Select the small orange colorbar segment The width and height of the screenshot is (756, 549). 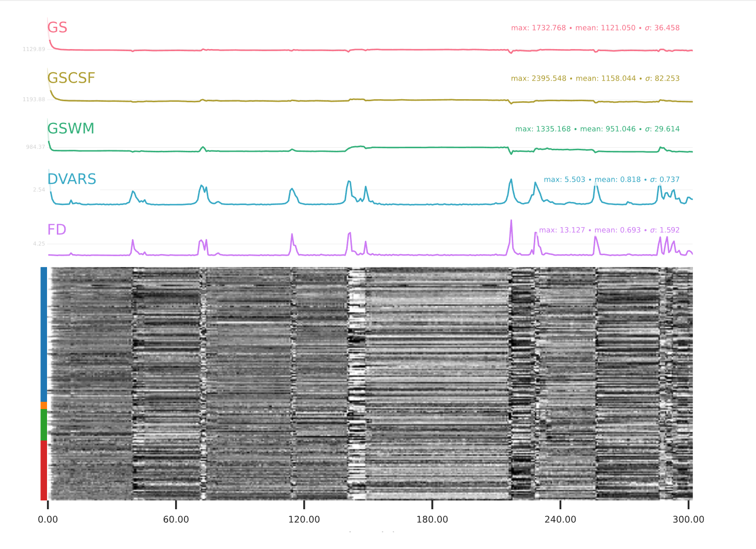(x=44, y=405)
